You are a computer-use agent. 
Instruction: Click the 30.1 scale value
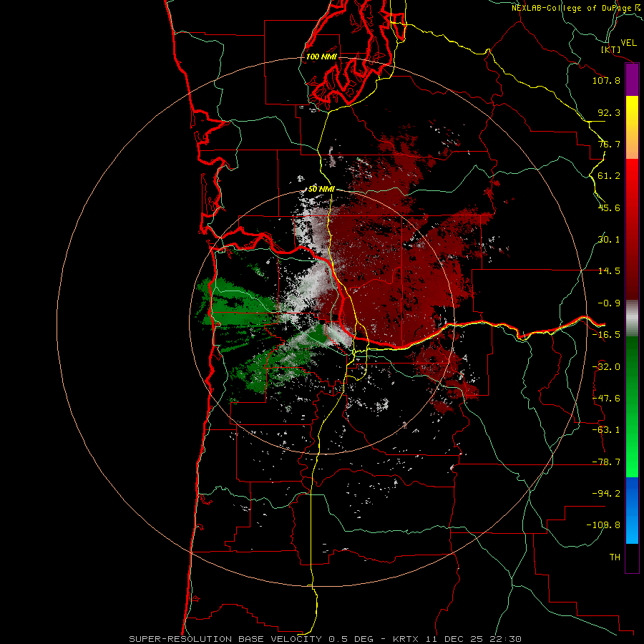coord(609,240)
